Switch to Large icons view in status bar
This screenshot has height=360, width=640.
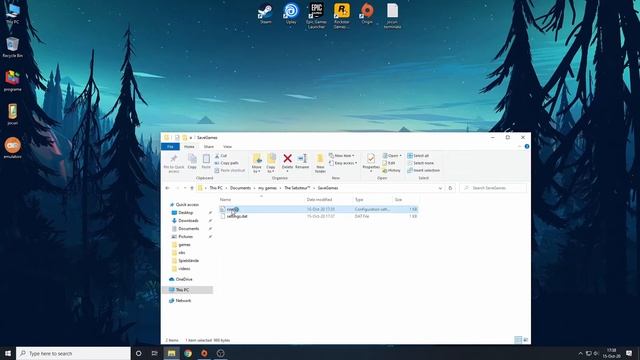tap(526, 340)
